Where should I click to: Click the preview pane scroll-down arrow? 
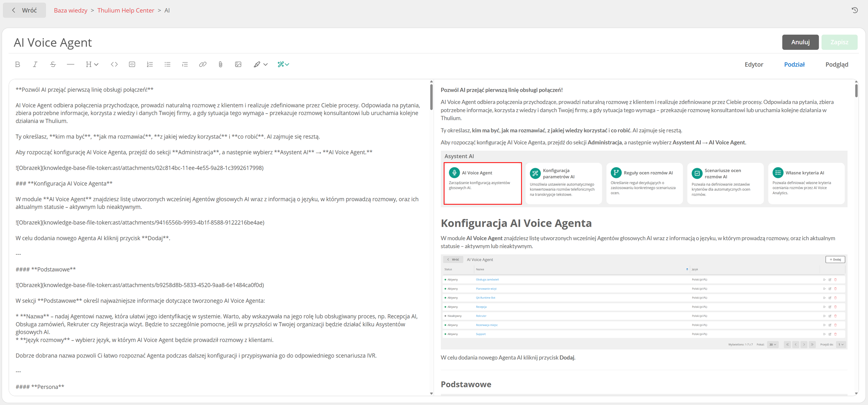pos(856,393)
